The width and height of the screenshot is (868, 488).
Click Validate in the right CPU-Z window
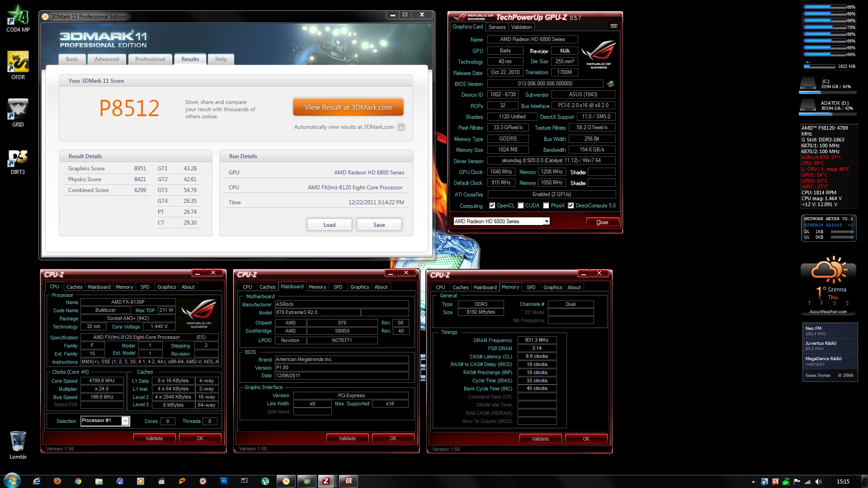coord(540,439)
